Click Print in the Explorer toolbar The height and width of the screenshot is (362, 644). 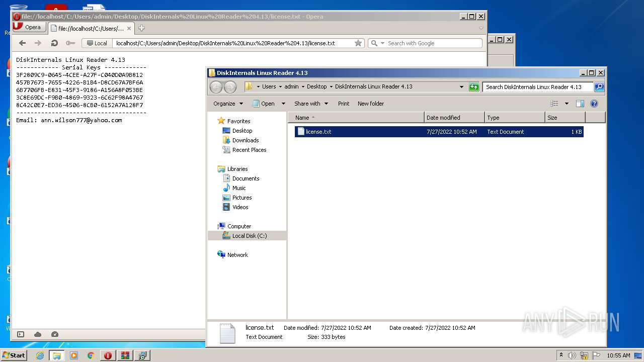tap(344, 104)
